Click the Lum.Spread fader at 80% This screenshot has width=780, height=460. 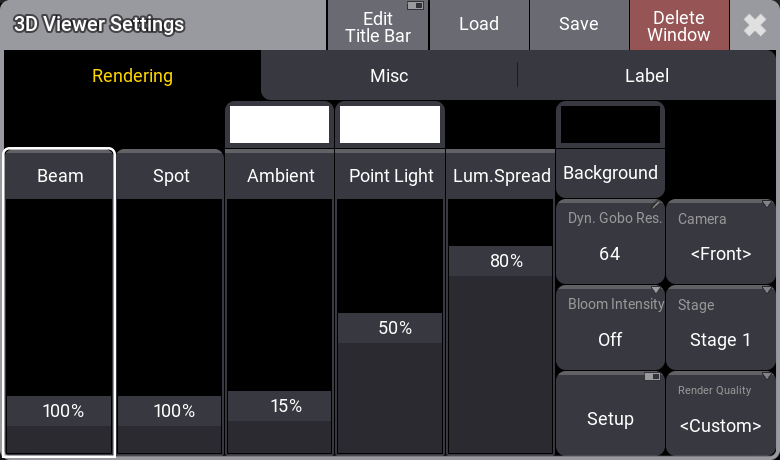coord(500,261)
